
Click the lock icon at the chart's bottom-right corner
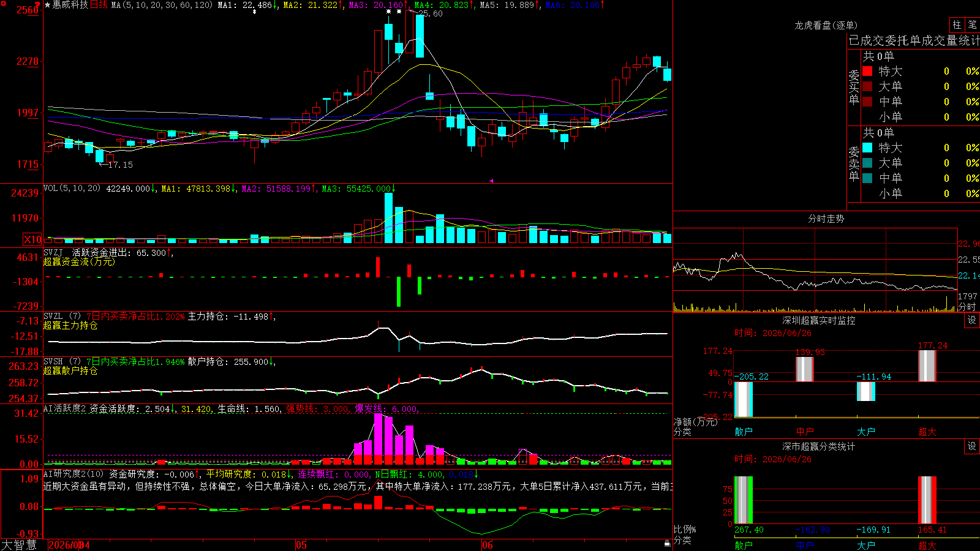click(667, 543)
